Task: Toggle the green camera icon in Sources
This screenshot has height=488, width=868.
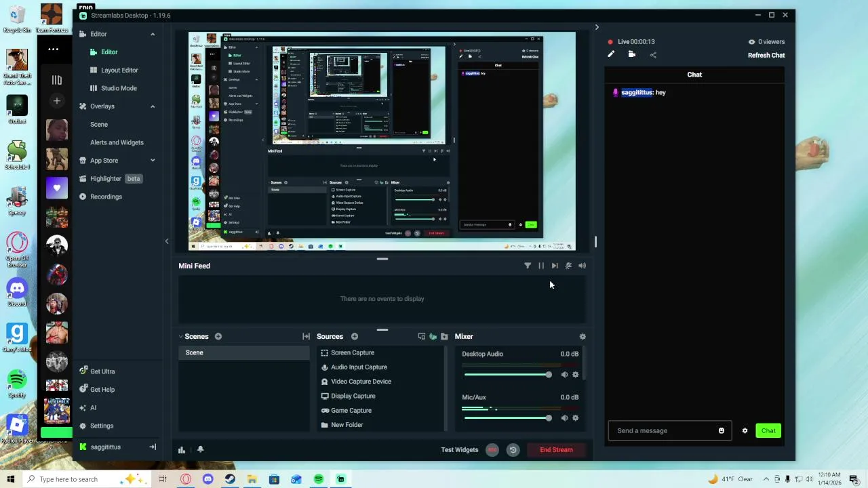Action: point(433,336)
